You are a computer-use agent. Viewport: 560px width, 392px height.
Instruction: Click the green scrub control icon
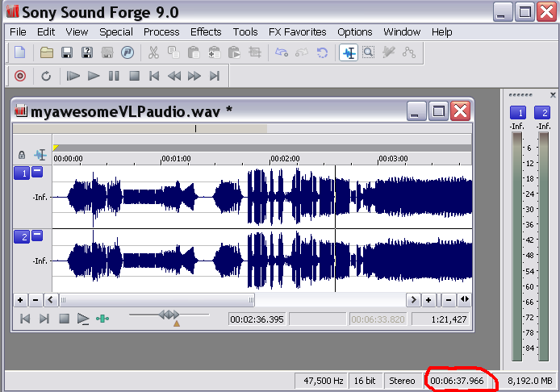[x=102, y=319]
